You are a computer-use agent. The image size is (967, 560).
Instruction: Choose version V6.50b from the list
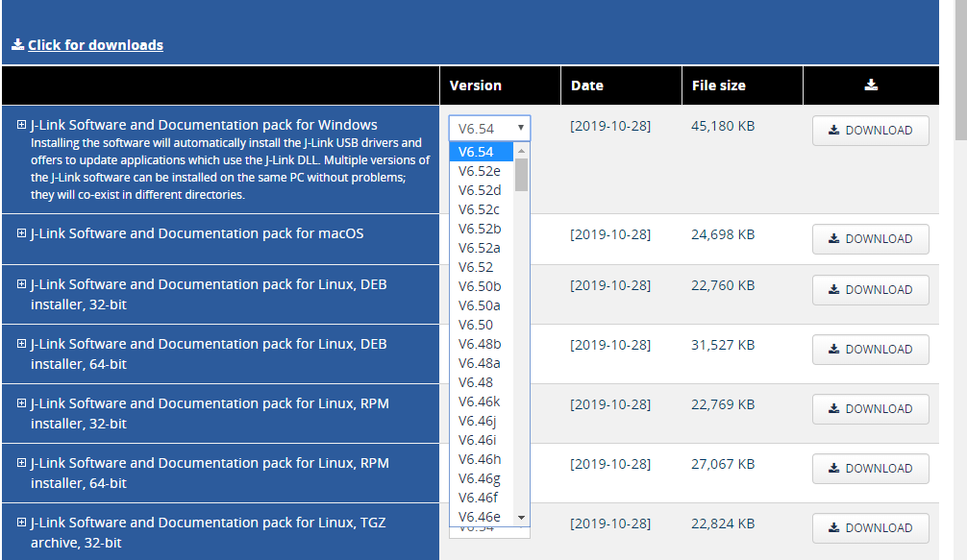pos(482,286)
